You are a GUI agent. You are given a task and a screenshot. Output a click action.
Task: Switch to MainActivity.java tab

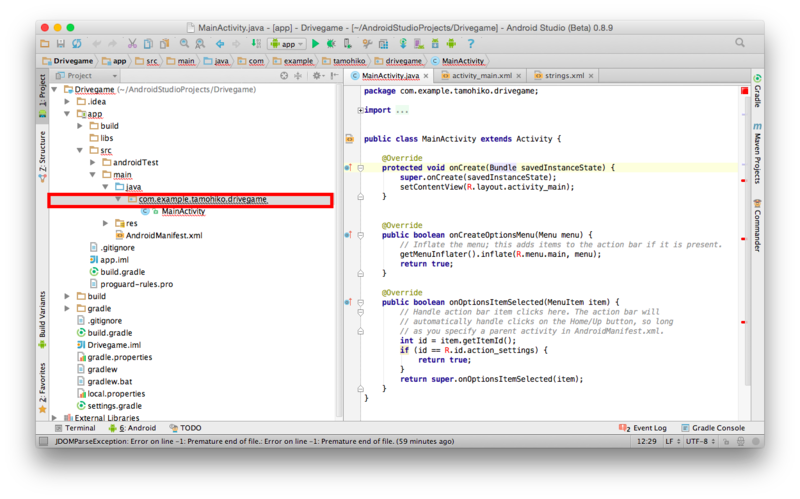click(x=390, y=76)
